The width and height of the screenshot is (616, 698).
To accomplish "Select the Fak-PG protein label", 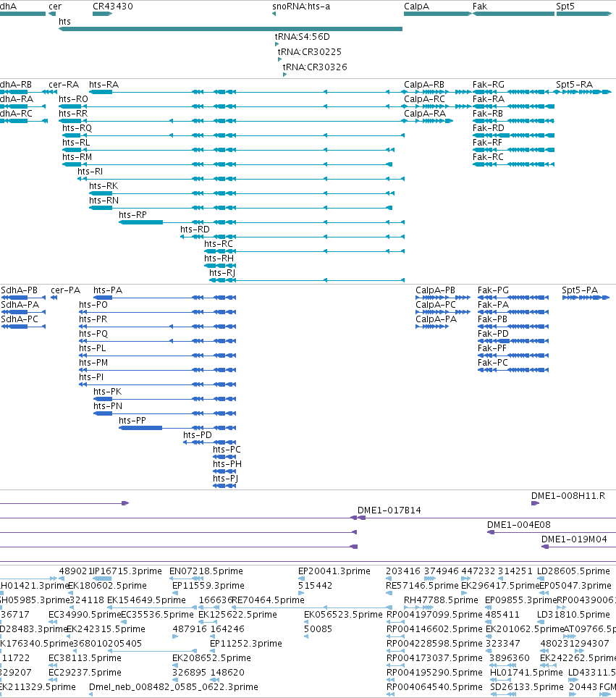I will (493, 290).
